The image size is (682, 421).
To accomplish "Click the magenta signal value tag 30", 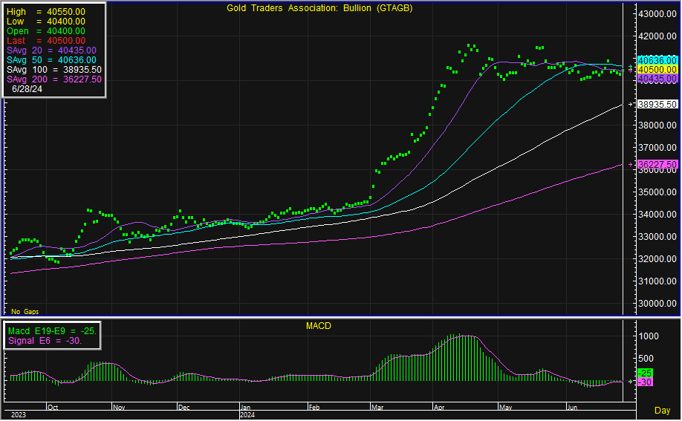I will tap(646, 382).
